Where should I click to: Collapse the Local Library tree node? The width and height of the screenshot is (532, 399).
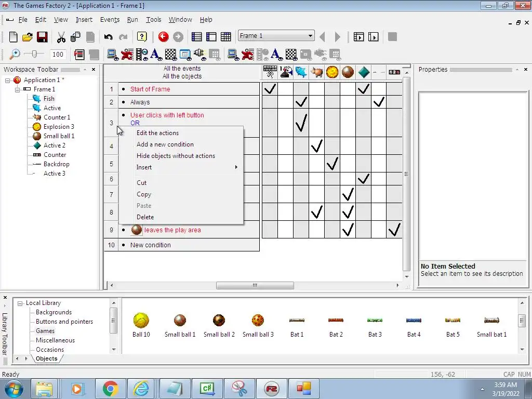[20, 303]
